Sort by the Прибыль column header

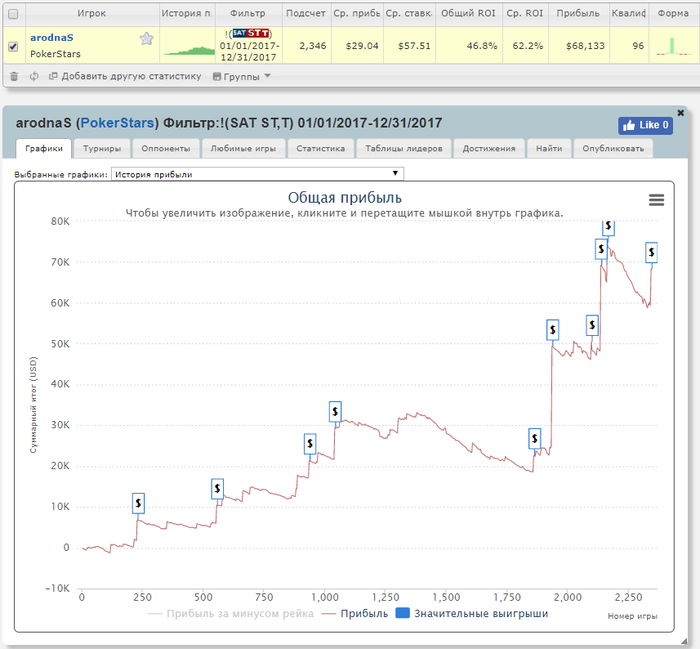click(x=578, y=13)
